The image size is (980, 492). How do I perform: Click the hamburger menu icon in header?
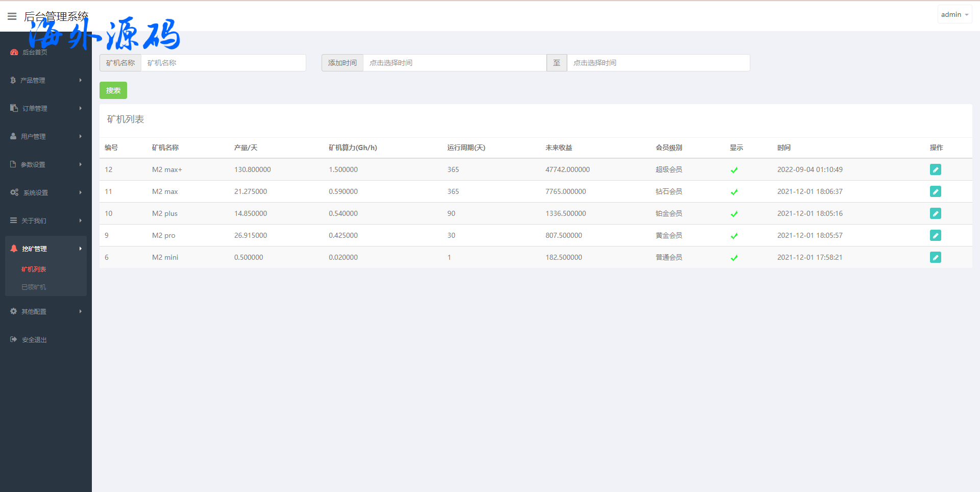coord(12,16)
